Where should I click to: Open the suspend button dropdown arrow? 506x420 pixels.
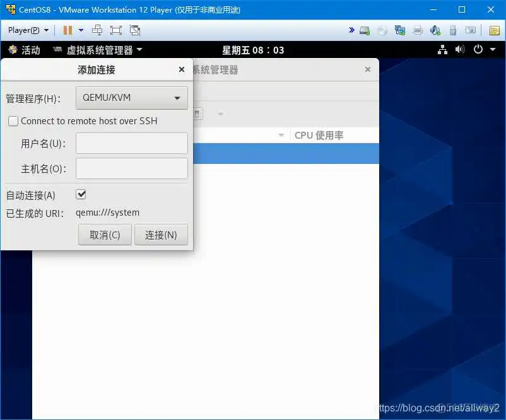pos(81,30)
